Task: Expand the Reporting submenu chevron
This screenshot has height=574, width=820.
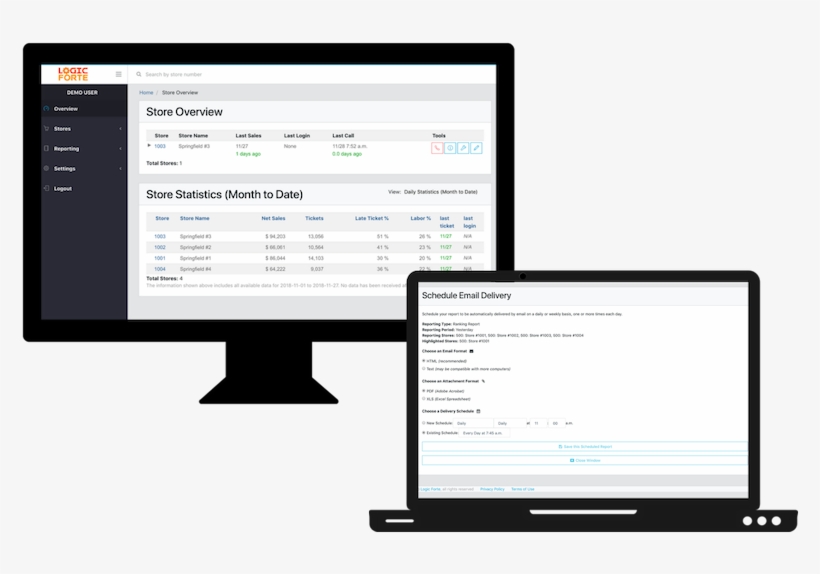Action: point(120,148)
